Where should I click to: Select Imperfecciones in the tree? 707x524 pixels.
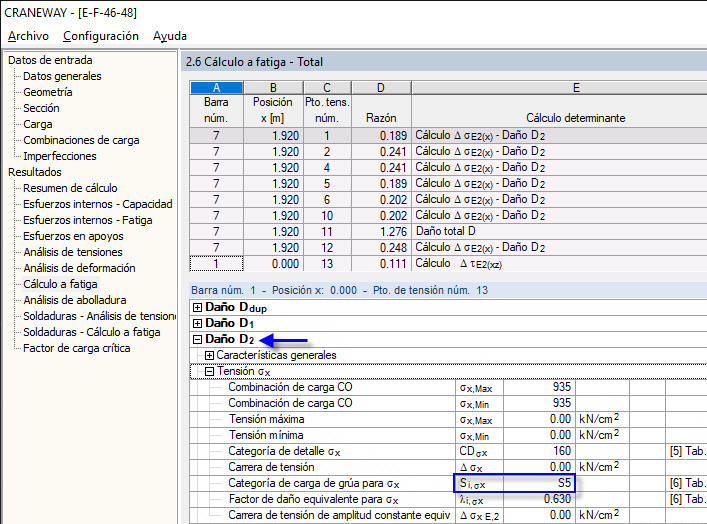[60, 156]
